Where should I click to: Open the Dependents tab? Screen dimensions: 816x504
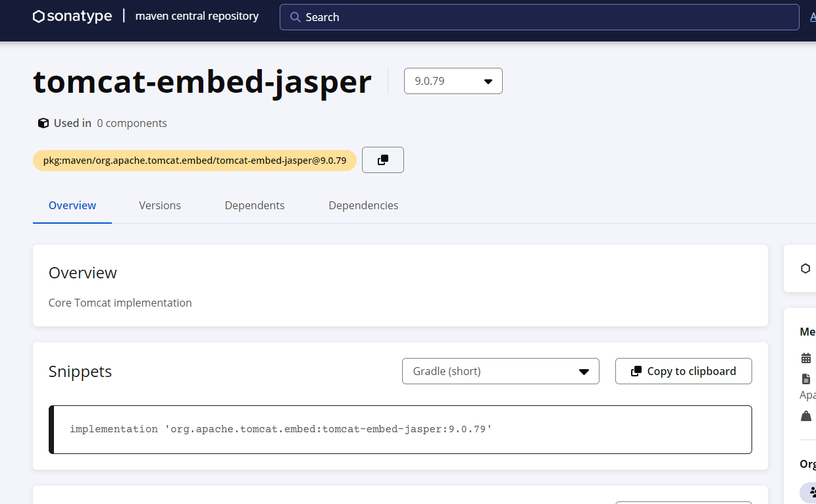coord(255,205)
